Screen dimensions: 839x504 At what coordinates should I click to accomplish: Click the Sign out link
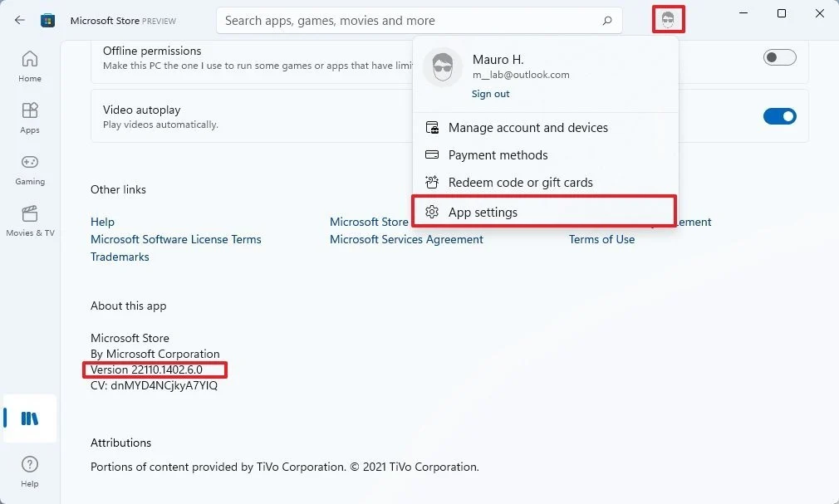click(490, 94)
